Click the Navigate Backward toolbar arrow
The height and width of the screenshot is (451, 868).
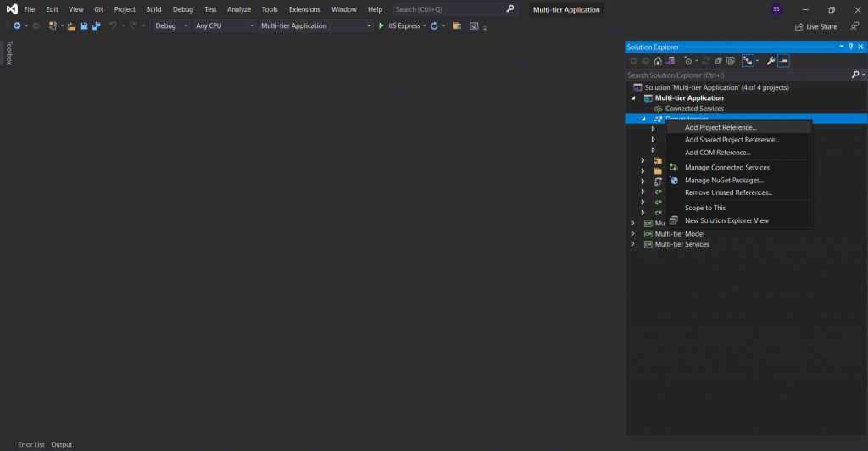point(17,26)
